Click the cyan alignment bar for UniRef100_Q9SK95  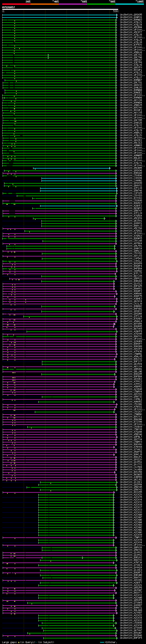click(x=60, y=15)
